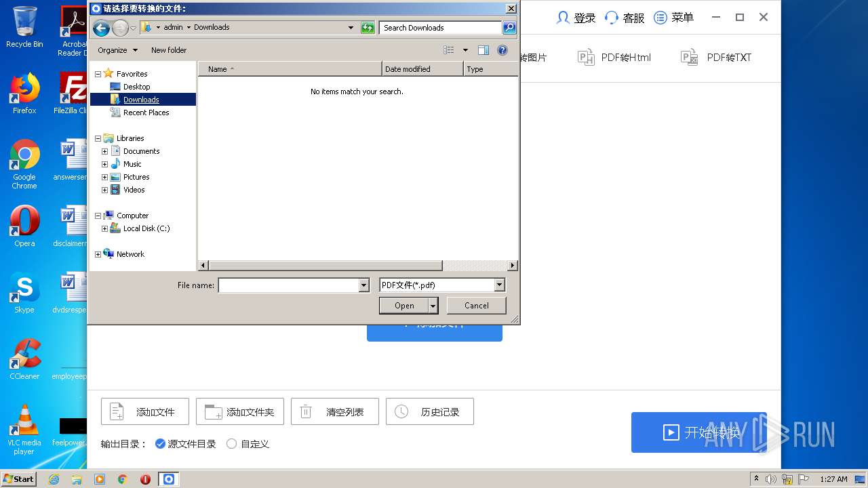This screenshot has height=488, width=868.
Task: Open the Recycle Bin desktop icon
Action: tap(24, 28)
